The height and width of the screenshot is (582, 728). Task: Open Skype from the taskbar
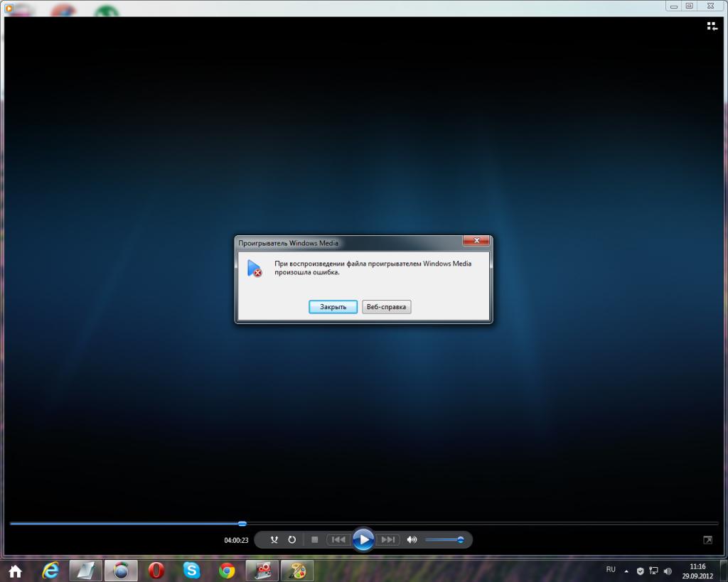pyautogui.click(x=191, y=570)
